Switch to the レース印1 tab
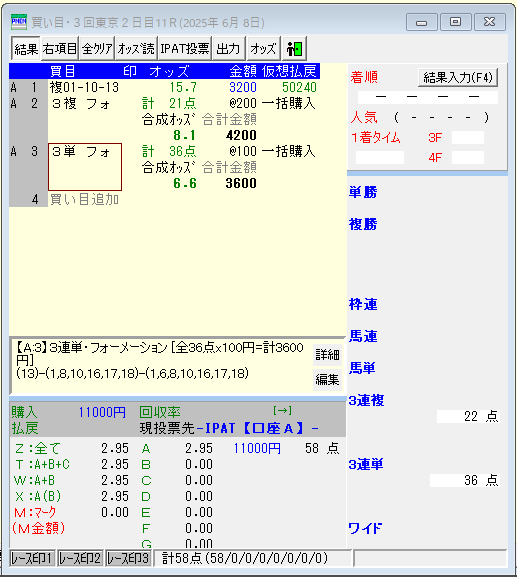517x577 pixels. pos(32,558)
